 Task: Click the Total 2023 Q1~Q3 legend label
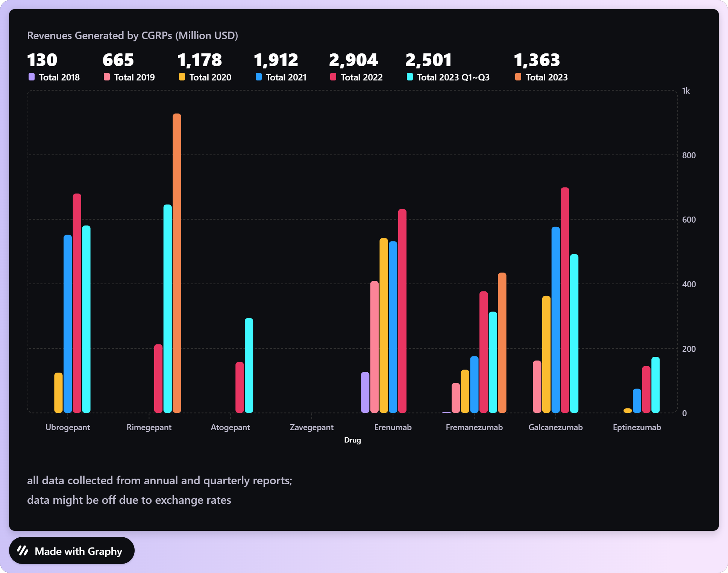point(453,77)
